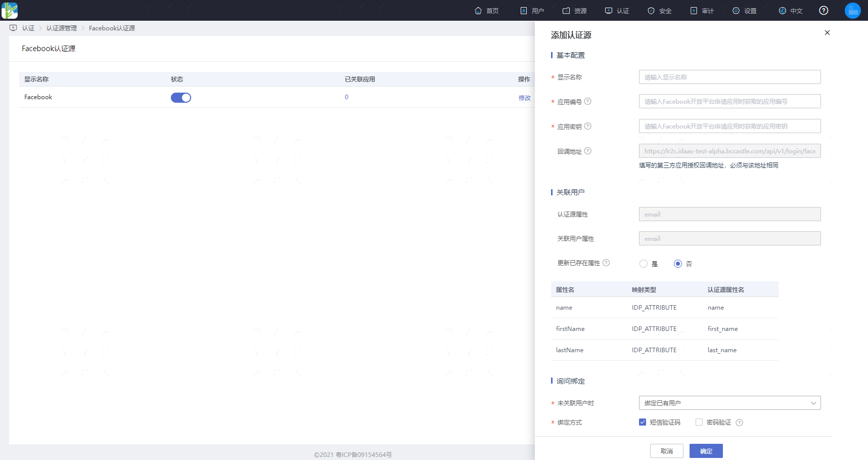Click the 显示名称 input field
The width and height of the screenshot is (868, 460).
coord(729,77)
